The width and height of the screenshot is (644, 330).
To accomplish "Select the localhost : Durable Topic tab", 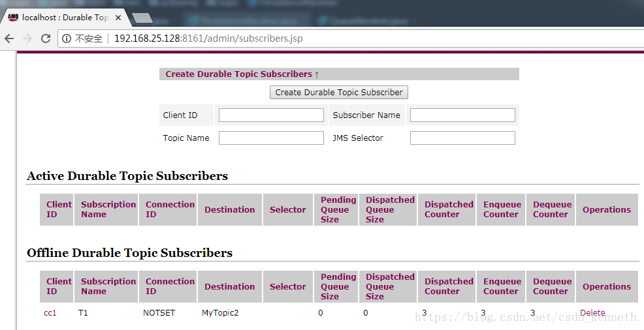I will (65, 18).
